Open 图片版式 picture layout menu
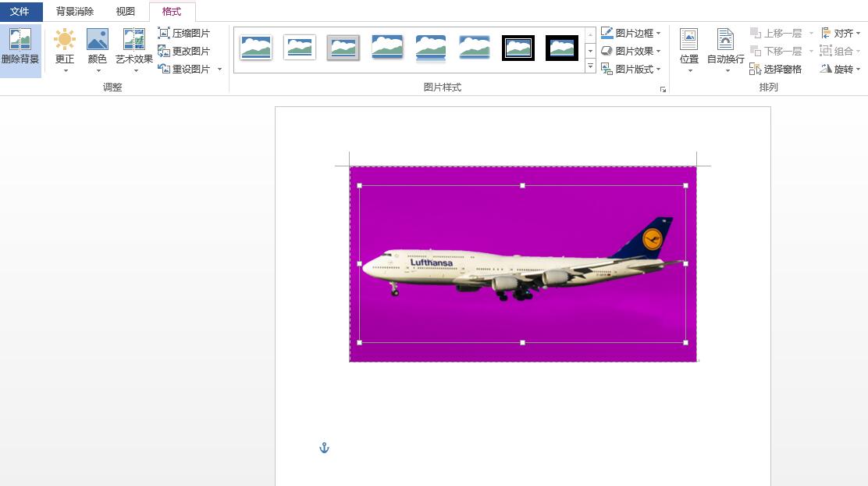 tap(631, 69)
